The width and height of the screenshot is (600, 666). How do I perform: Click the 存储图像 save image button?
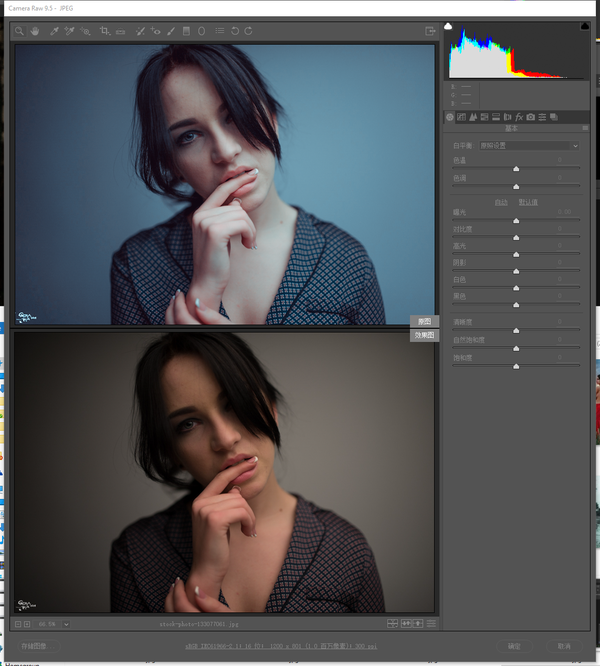coord(37,646)
